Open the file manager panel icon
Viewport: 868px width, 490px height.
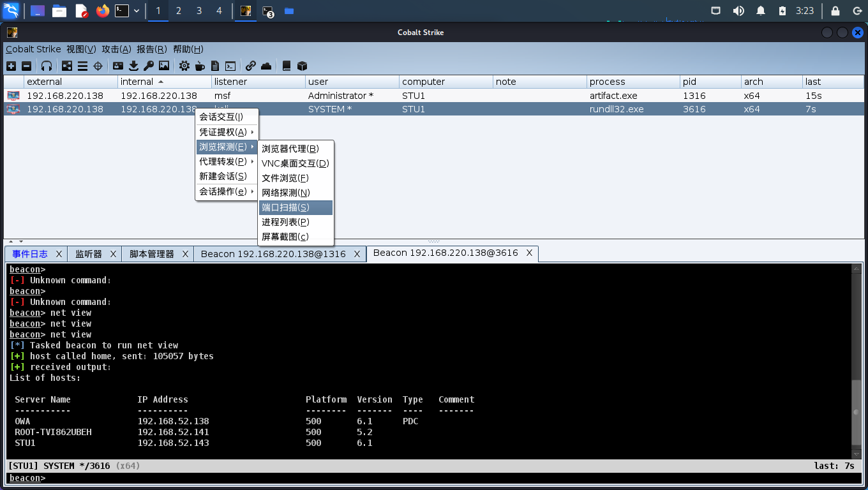point(59,11)
